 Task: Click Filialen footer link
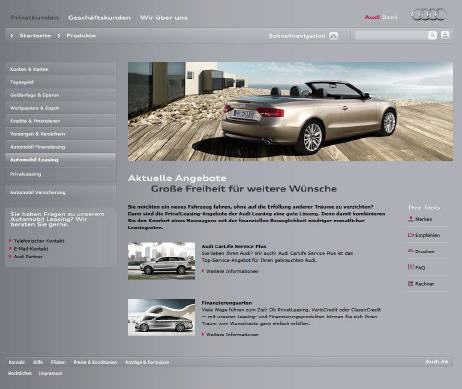point(58,362)
